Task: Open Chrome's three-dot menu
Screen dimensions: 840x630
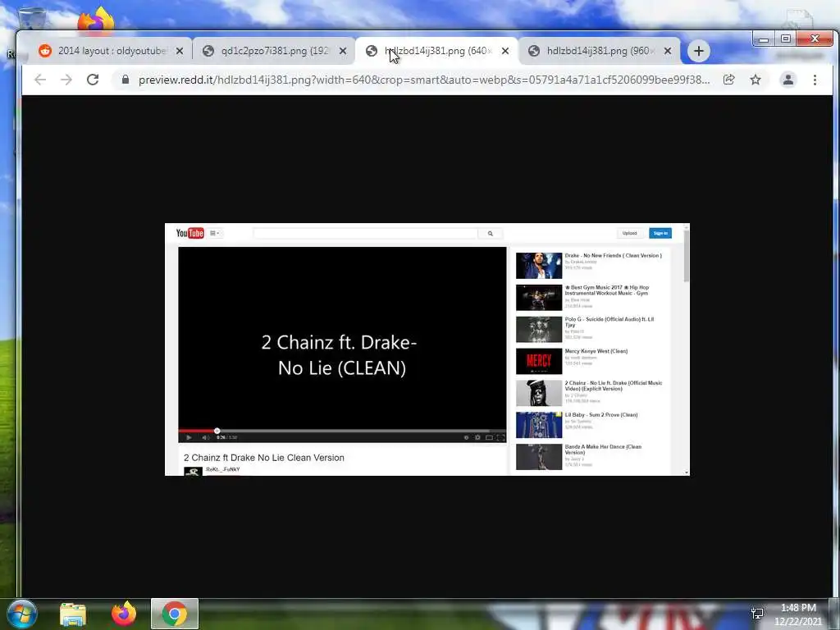Action: point(815,80)
